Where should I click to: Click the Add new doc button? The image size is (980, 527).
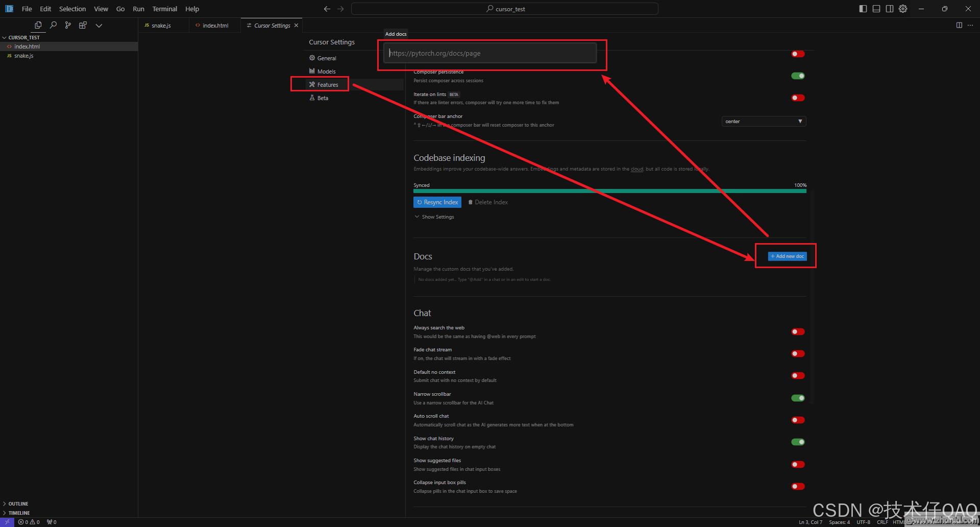787,256
